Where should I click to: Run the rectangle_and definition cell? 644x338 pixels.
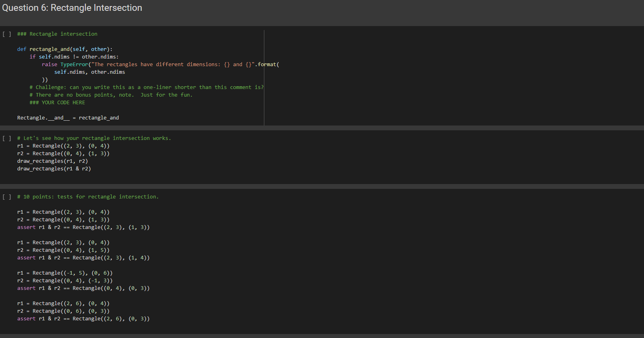(7, 34)
